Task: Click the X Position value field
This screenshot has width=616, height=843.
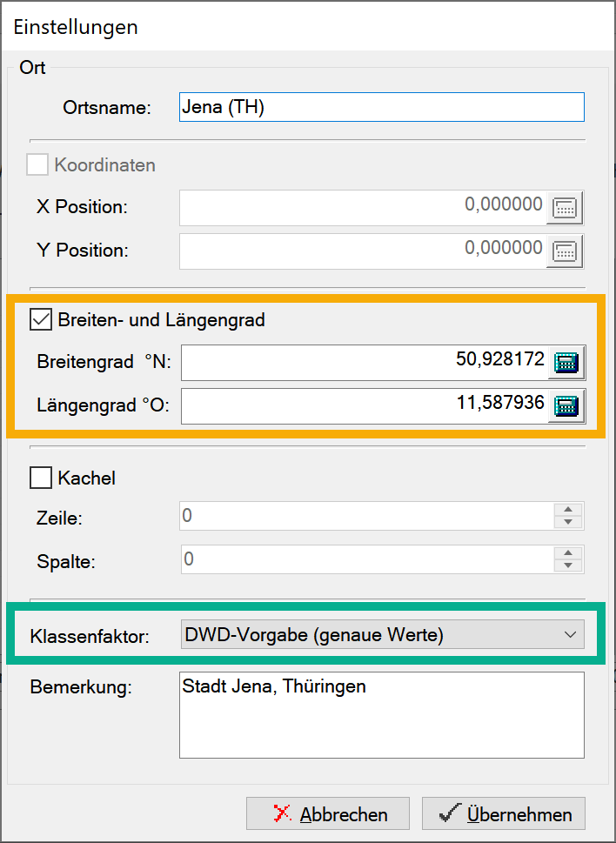Action: [x=362, y=208]
